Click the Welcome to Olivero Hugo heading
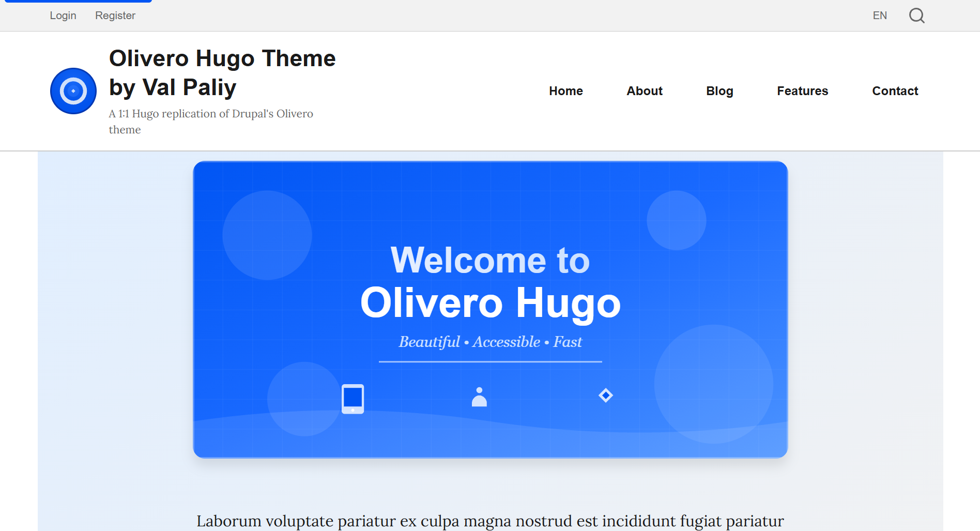 [490, 282]
